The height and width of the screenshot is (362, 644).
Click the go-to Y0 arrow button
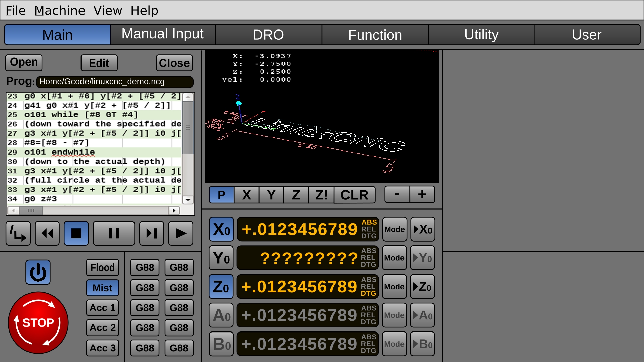point(423,258)
